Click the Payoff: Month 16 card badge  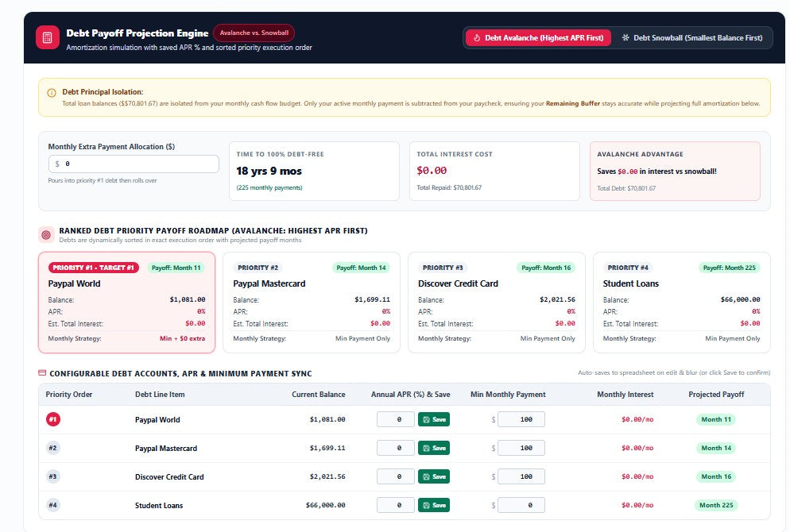pyautogui.click(x=546, y=268)
